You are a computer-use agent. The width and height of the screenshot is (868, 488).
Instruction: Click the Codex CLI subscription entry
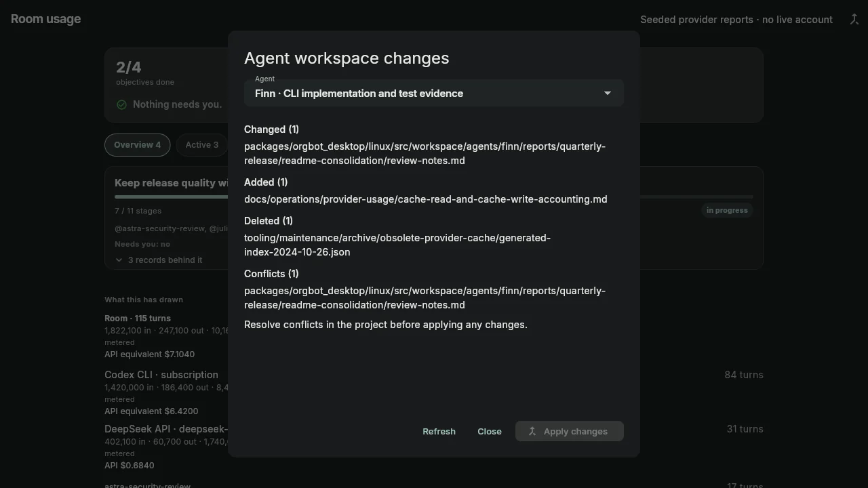[x=161, y=375]
